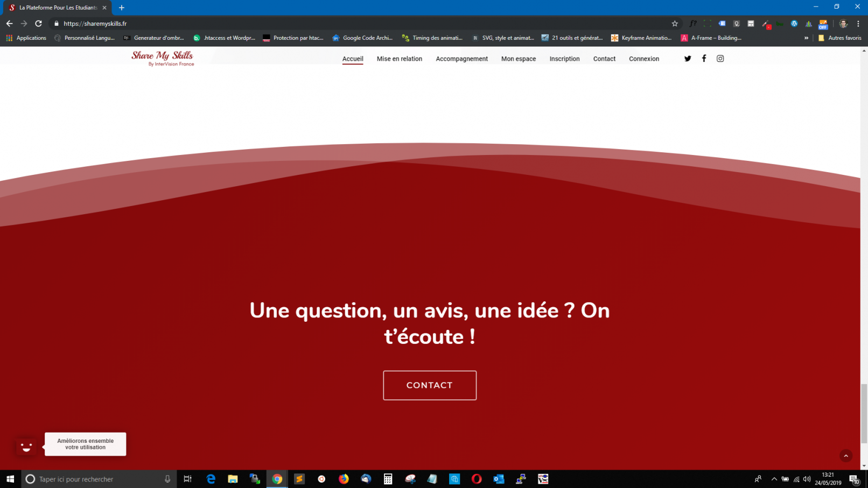Open the Twitter social link icon
Screen dimensions: 868x488
point(688,59)
